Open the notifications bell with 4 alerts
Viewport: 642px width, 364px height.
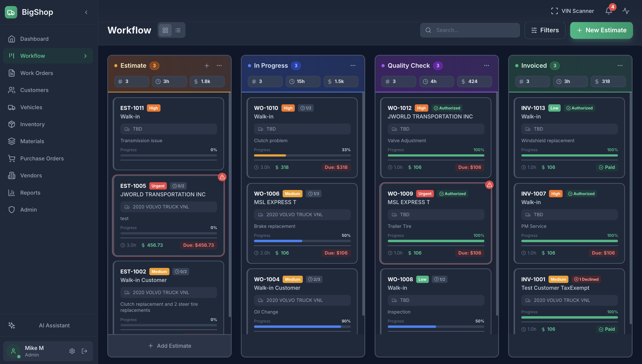click(608, 11)
